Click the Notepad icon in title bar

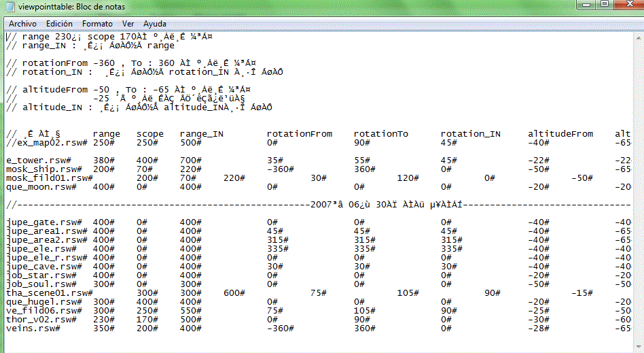click(9, 6)
